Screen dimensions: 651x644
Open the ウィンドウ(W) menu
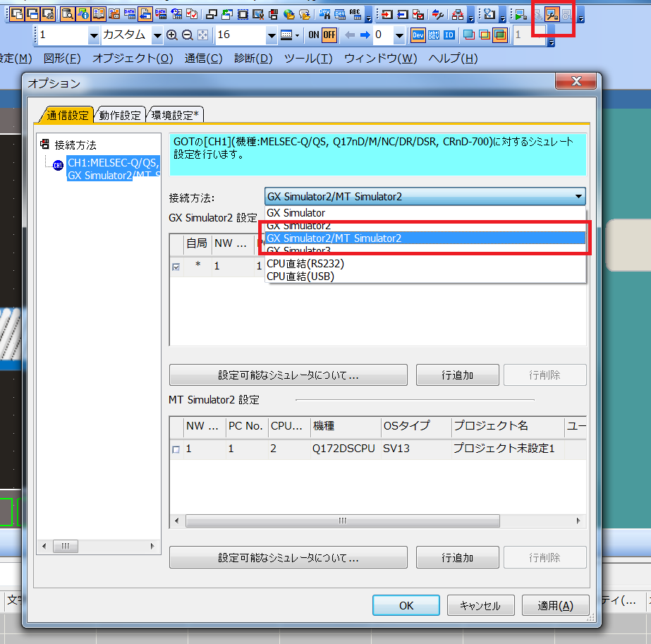pyautogui.click(x=380, y=58)
